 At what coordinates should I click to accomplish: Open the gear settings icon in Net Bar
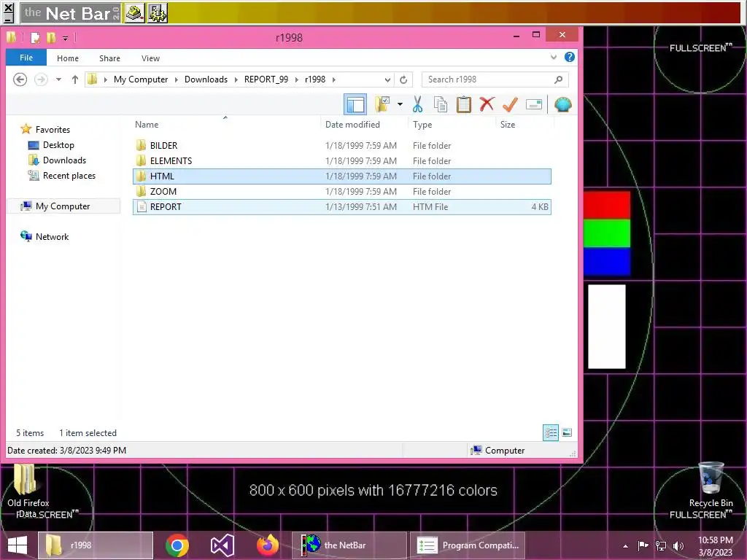coord(158,13)
